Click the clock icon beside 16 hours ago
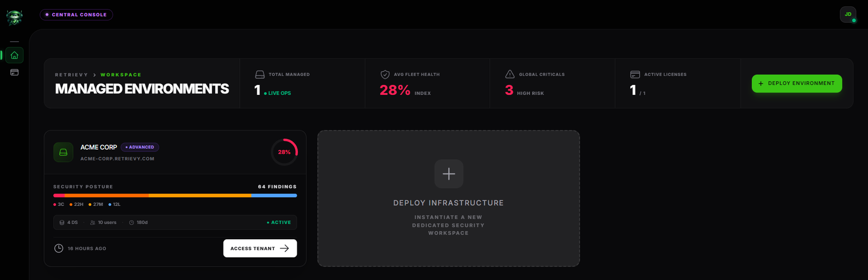868x280 pixels. point(59,248)
